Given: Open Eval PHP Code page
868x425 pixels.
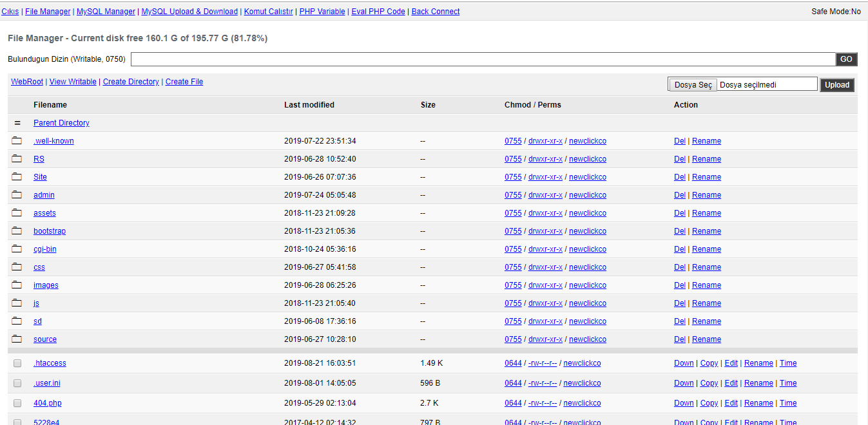Looking at the screenshot, I should (x=378, y=12).
